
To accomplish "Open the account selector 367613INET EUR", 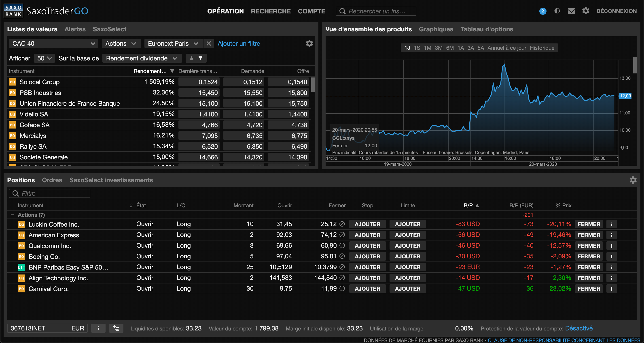I will click(47, 328).
